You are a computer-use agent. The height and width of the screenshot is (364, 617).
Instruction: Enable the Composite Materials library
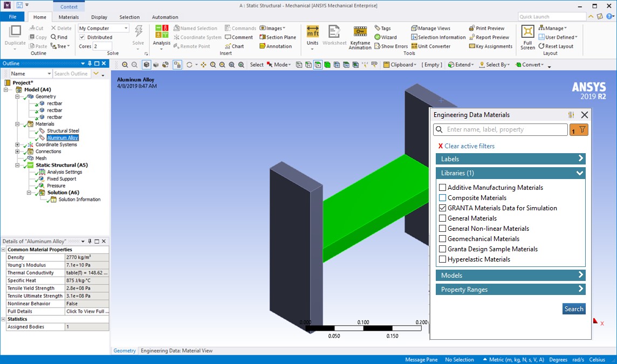442,197
